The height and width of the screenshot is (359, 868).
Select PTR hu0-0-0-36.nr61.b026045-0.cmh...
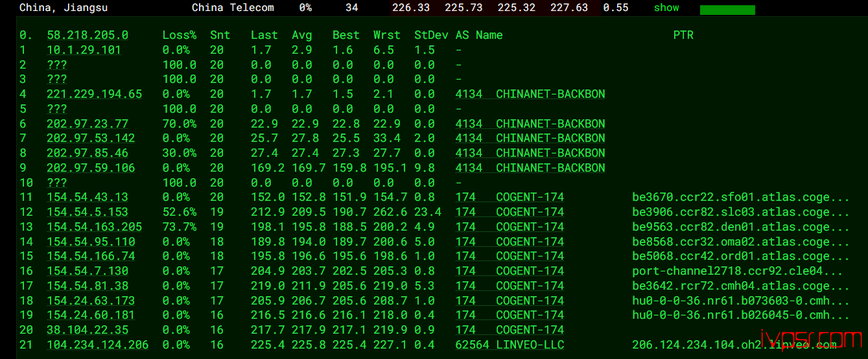[741, 315]
